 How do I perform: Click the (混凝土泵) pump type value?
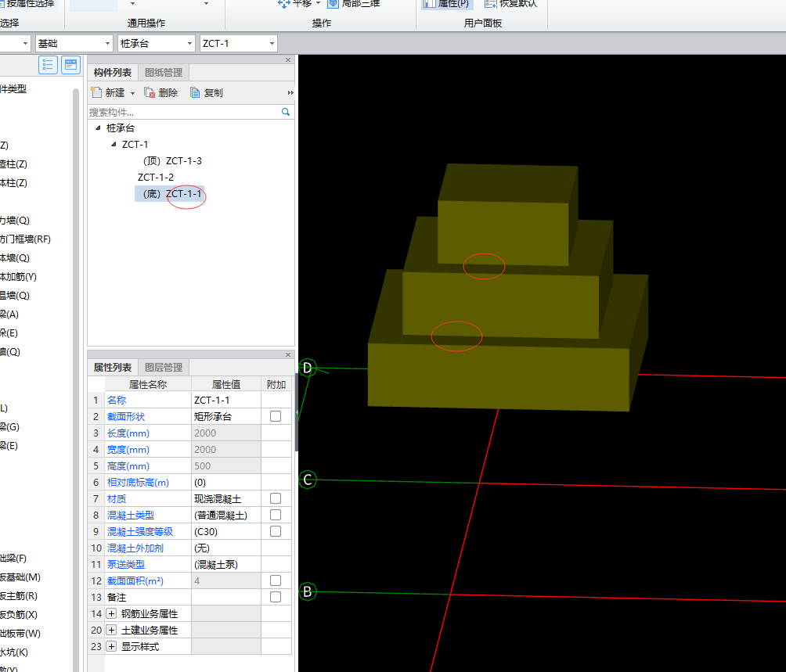(x=226, y=564)
